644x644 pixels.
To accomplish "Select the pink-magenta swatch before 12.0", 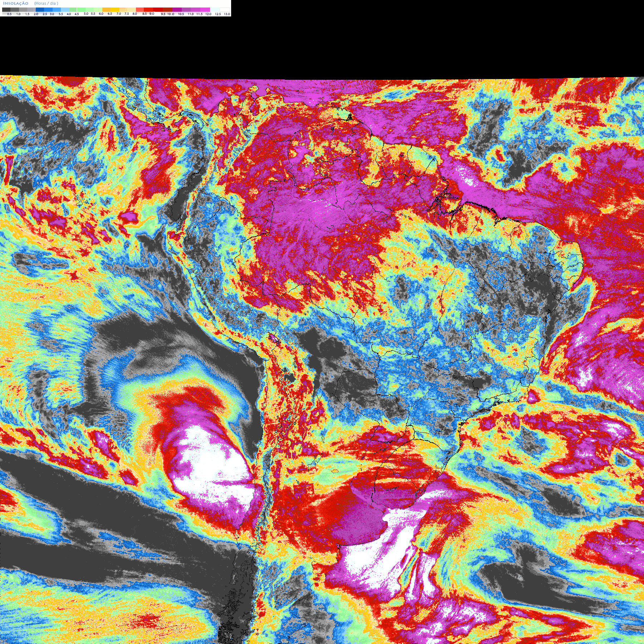I will tap(205, 10).
